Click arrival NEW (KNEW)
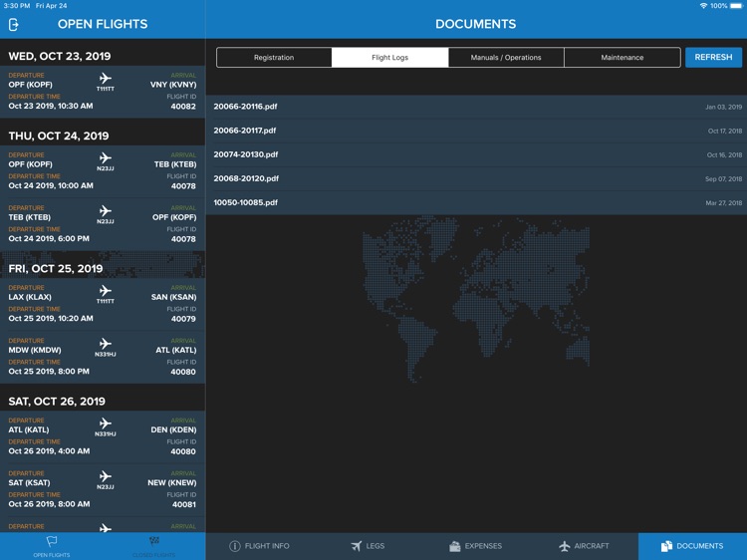 pos(171,482)
